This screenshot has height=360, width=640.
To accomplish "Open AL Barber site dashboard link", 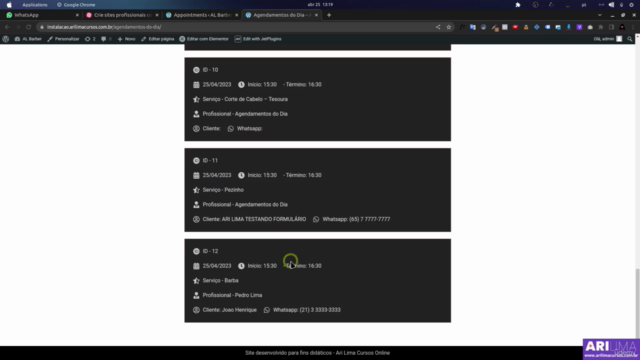I will (x=28, y=39).
